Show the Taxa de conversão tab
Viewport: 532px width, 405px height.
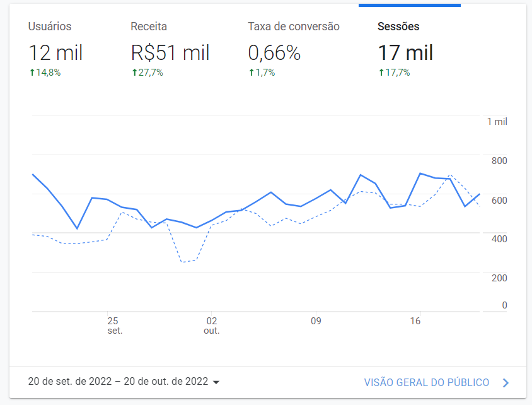294,26
